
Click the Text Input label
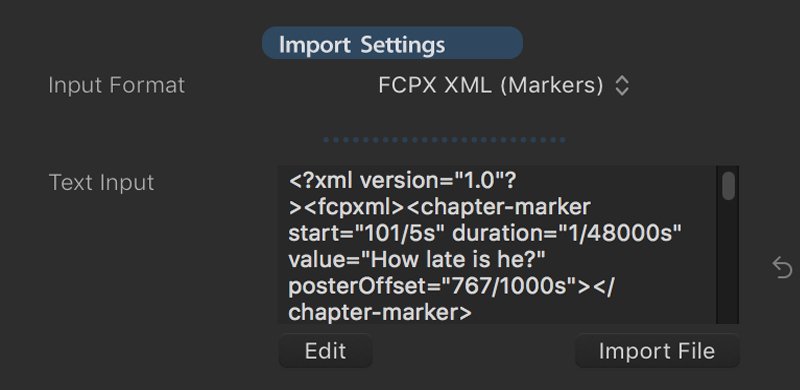(x=101, y=183)
